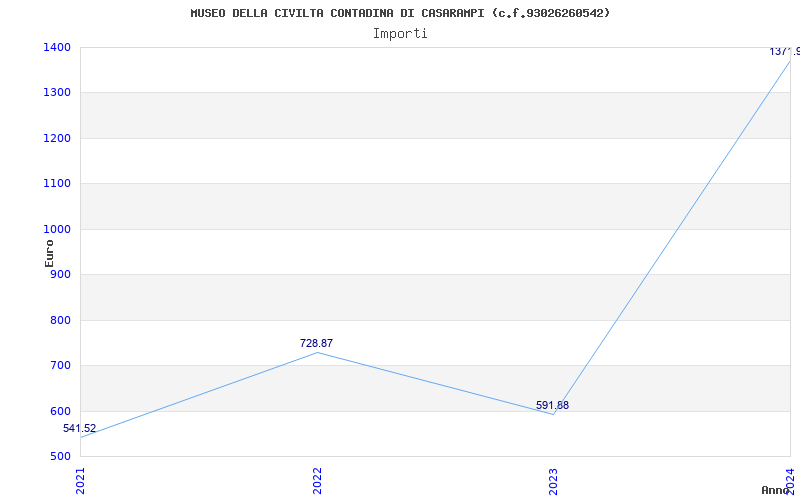The image size is (800, 500).
Task: Click the 1100 y-axis tick
Action: click(x=57, y=184)
